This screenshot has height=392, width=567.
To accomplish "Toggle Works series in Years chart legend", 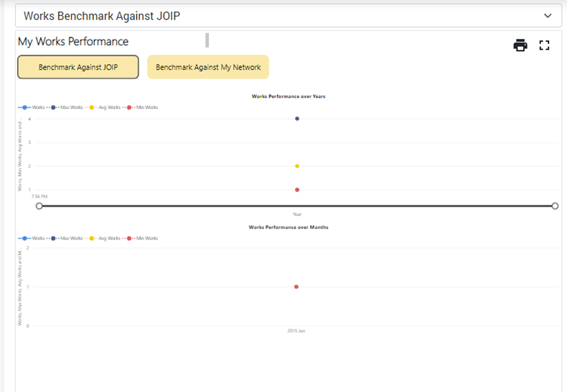I will point(32,108).
